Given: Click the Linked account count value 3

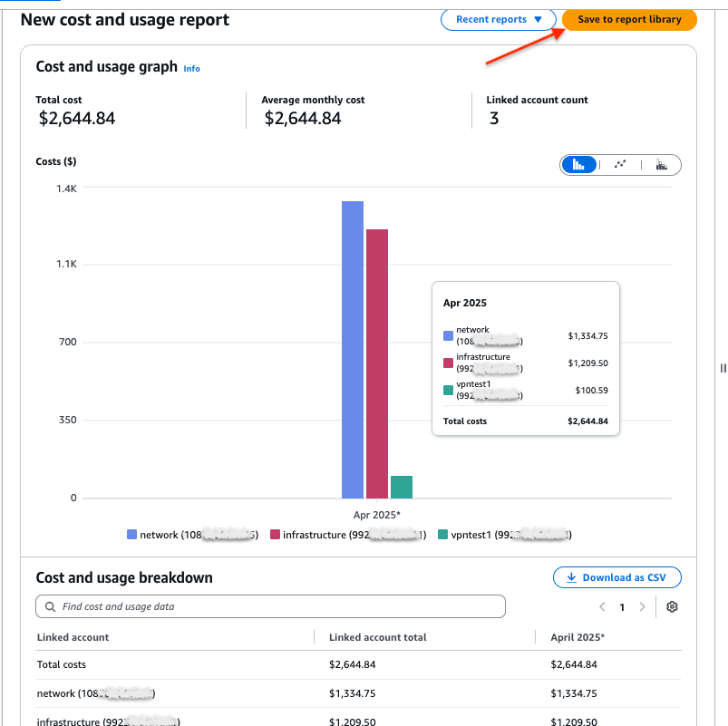Looking at the screenshot, I should pos(494,119).
